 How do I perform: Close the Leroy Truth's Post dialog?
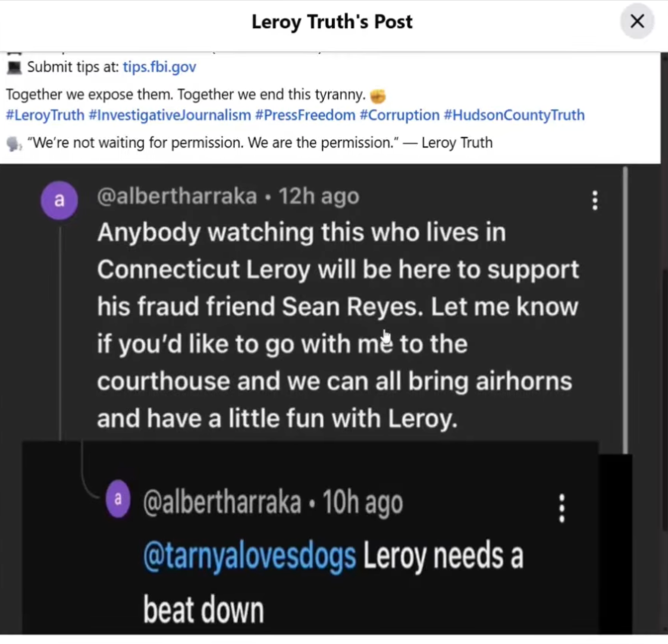[x=637, y=21]
